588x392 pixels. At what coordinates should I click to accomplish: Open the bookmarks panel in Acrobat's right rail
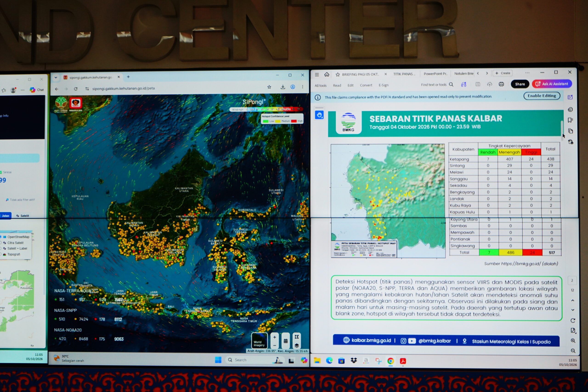tap(570, 120)
